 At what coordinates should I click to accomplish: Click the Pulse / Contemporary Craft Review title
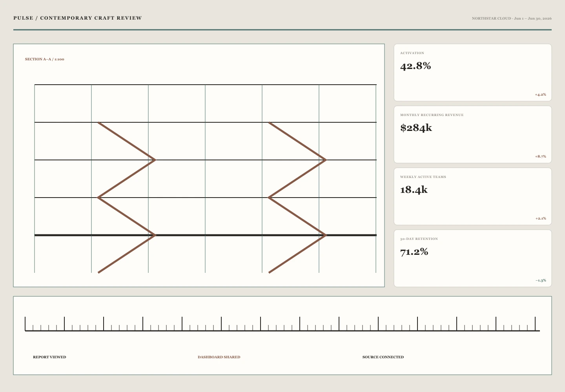point(78,18)
